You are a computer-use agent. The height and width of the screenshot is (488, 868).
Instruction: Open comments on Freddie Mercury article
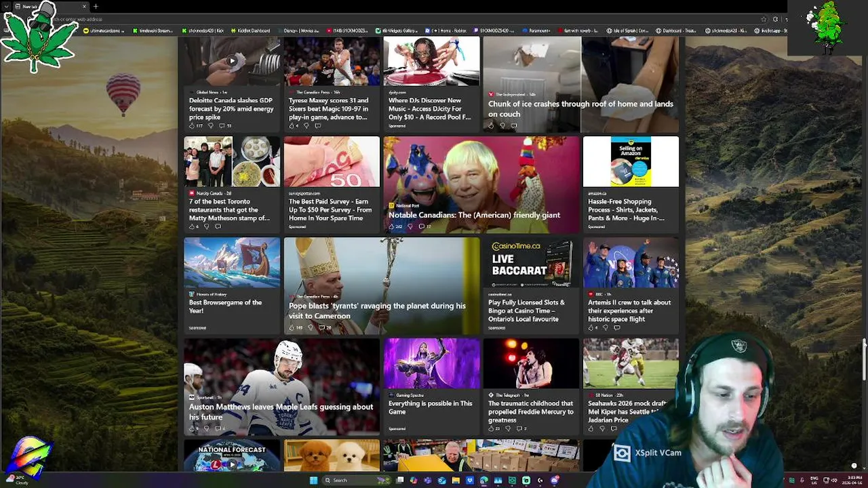point(520,428)
